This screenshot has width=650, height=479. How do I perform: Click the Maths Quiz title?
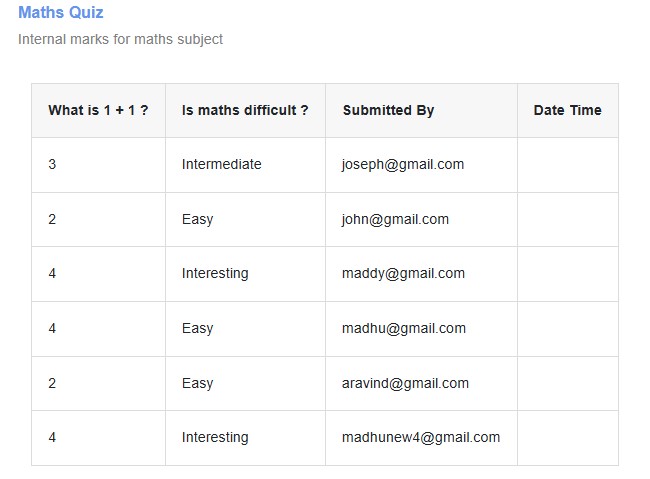tap(61, 13)
